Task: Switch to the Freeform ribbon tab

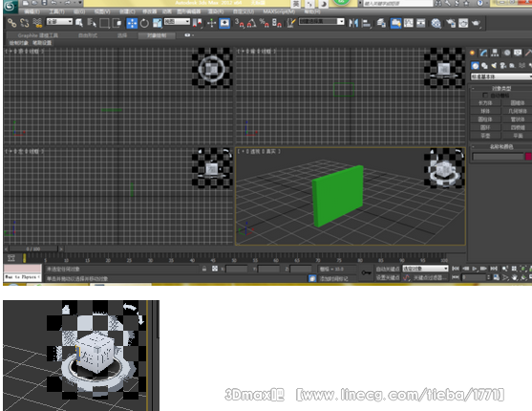Action: pyautogui.click(x=88, y=35)
